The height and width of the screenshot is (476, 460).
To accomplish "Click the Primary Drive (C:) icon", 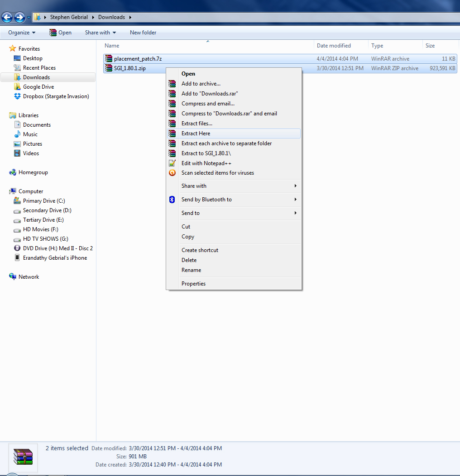I will 17,200.
